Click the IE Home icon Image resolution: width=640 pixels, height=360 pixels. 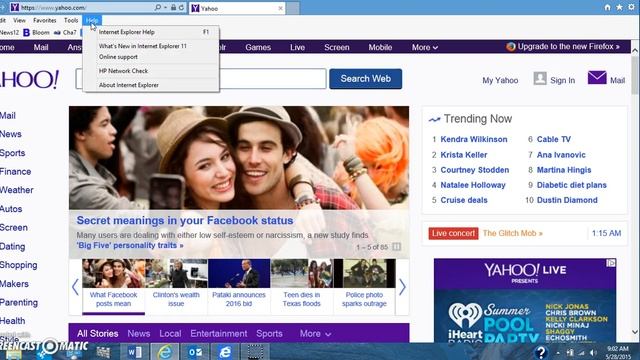[607, 7]
